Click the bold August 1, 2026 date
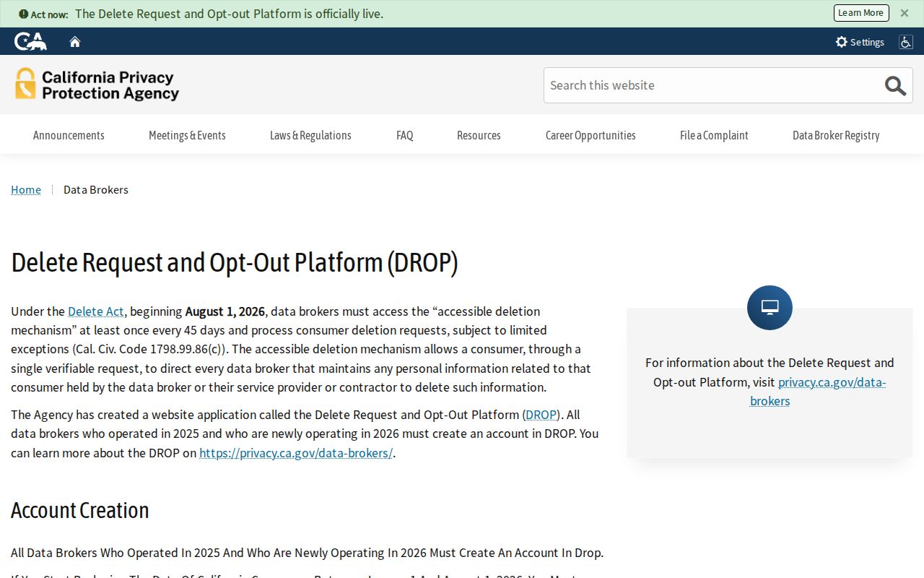This screenshot has width=924, height=578. pos(225,311)
